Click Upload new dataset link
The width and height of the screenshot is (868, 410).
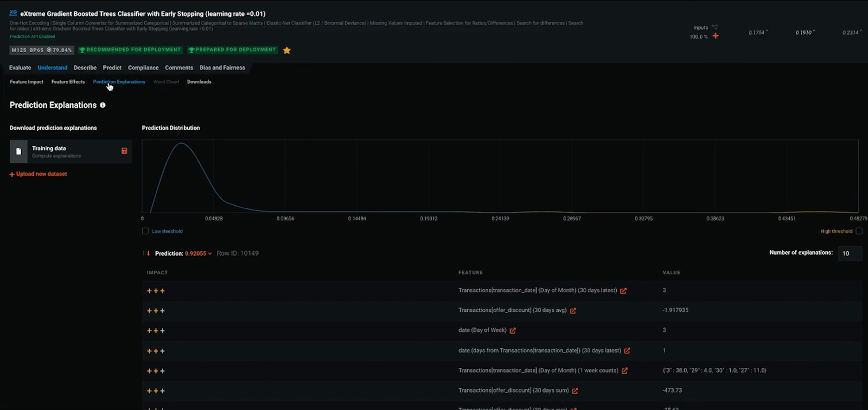(39, 174)
